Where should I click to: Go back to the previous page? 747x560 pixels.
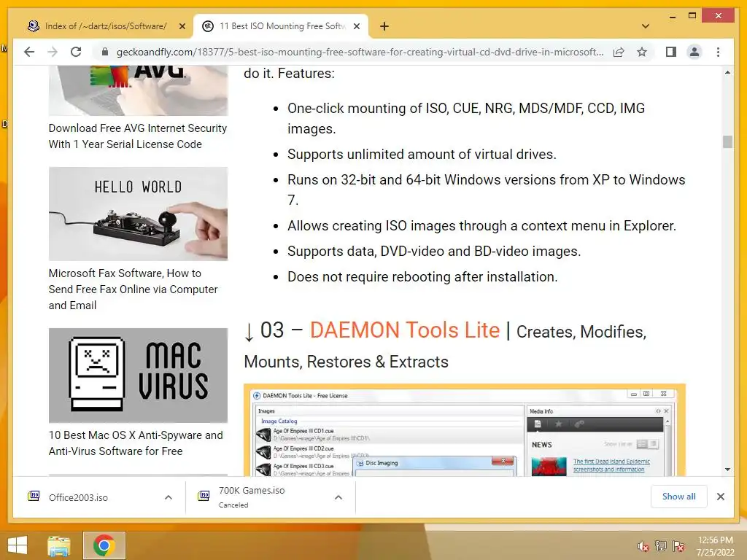pos(29,52)
